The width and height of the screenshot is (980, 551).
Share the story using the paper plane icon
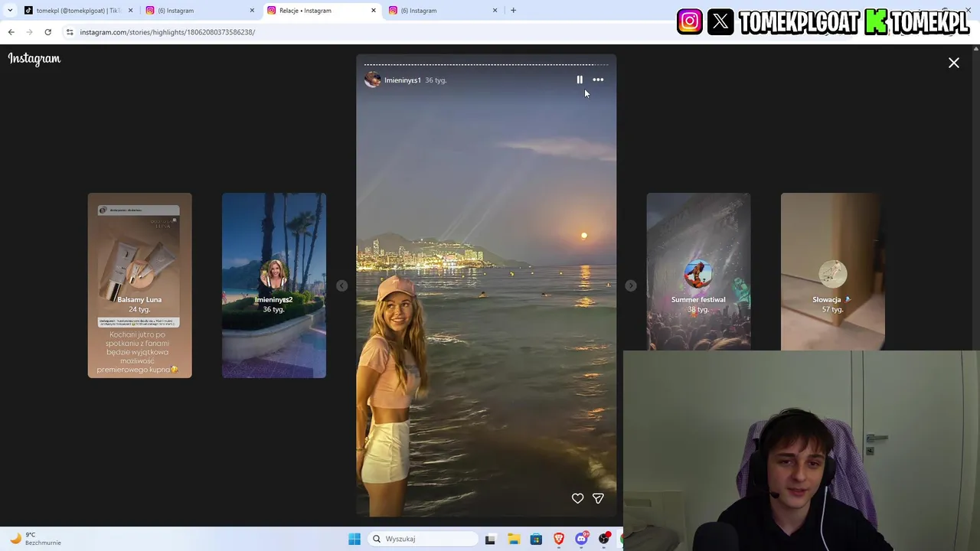[598, 498]
